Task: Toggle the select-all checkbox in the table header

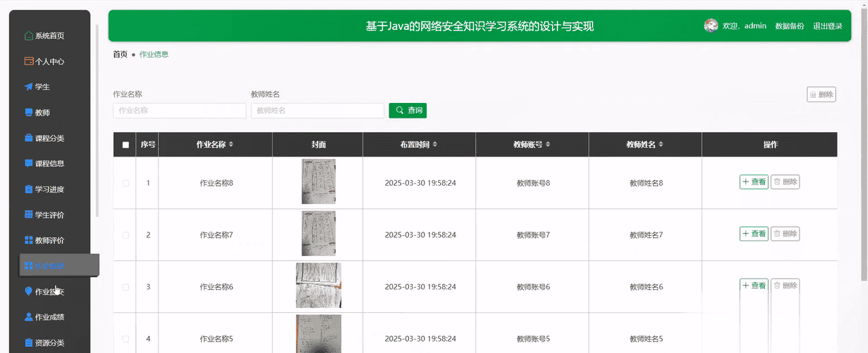Action: [x=125, y=144]
